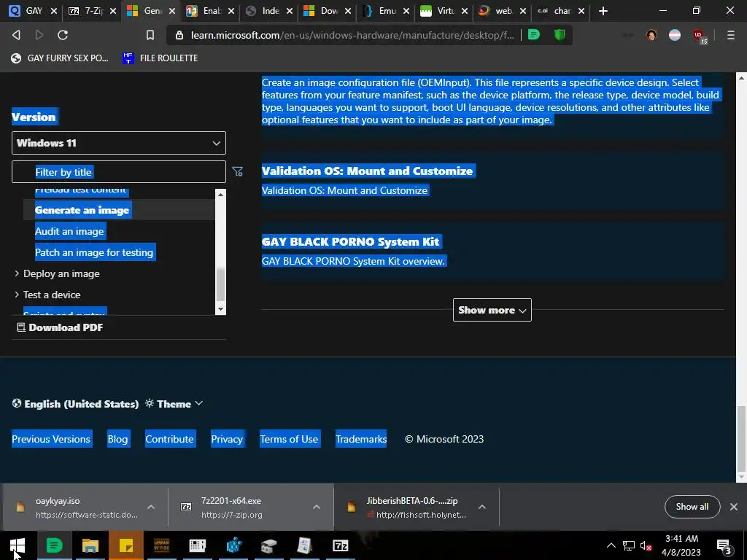This screenshot has width=747, height=560.
Task: Go back to the previous page
Action: [16, 35]
